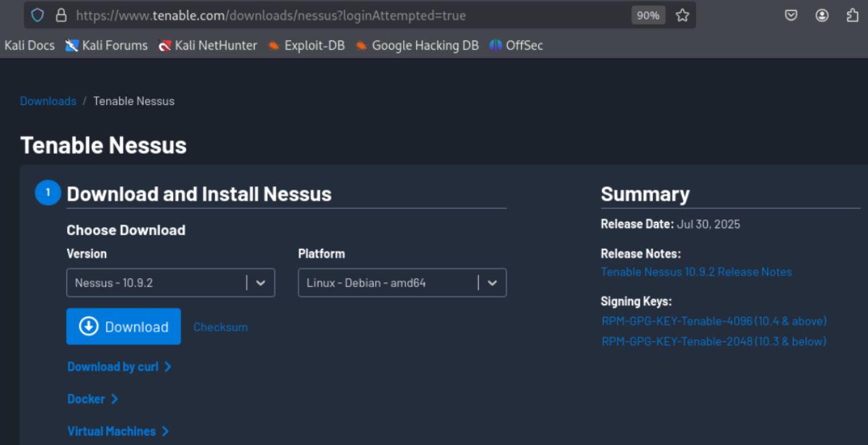Open Tenable Nessus 10.9.2 Release Notes
This screenshot has height=445, width=868.
click(x=696, y=272)
